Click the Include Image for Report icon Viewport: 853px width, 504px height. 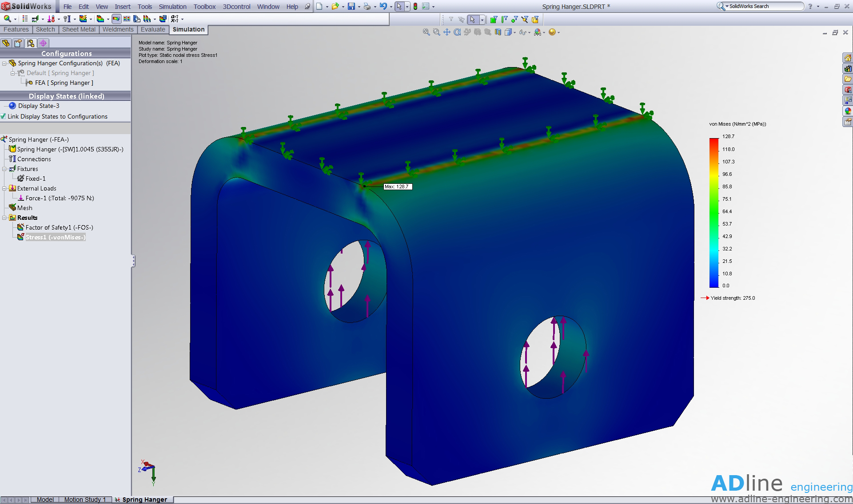(163, 19)
